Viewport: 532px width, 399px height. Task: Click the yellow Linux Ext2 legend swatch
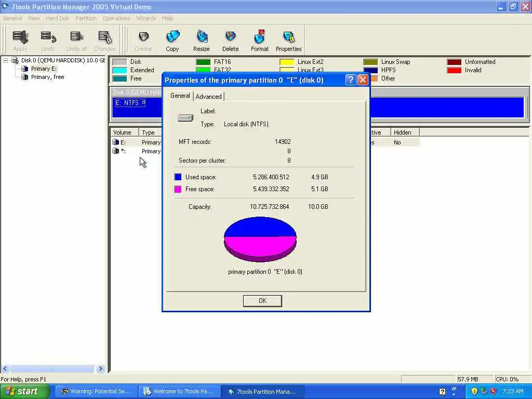pyautogui.click(x=287, y=62)
